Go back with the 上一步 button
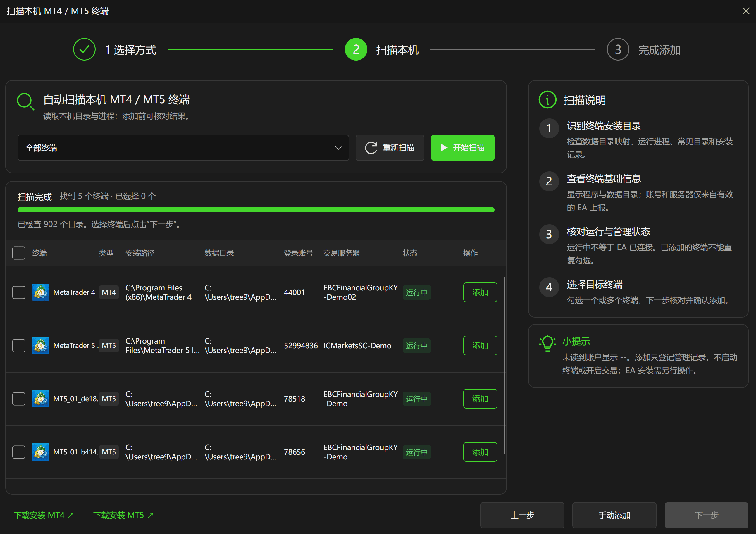Viewport: 756px width, 534px height. tap(522, 515)
